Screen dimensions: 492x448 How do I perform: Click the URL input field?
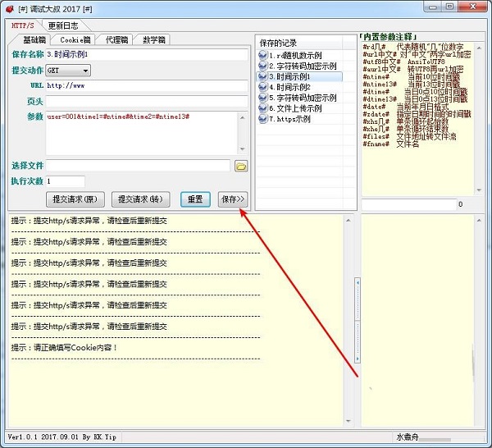(x=146, y=85)
